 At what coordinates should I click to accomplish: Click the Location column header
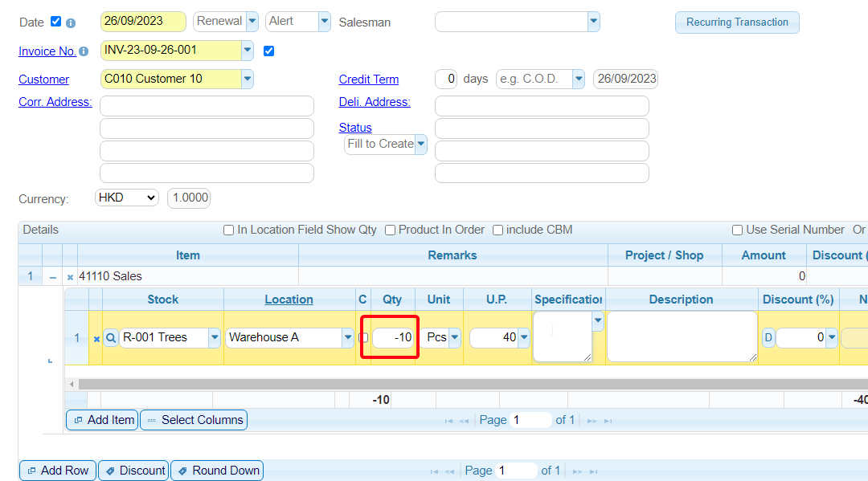click(x=289, y=300)
